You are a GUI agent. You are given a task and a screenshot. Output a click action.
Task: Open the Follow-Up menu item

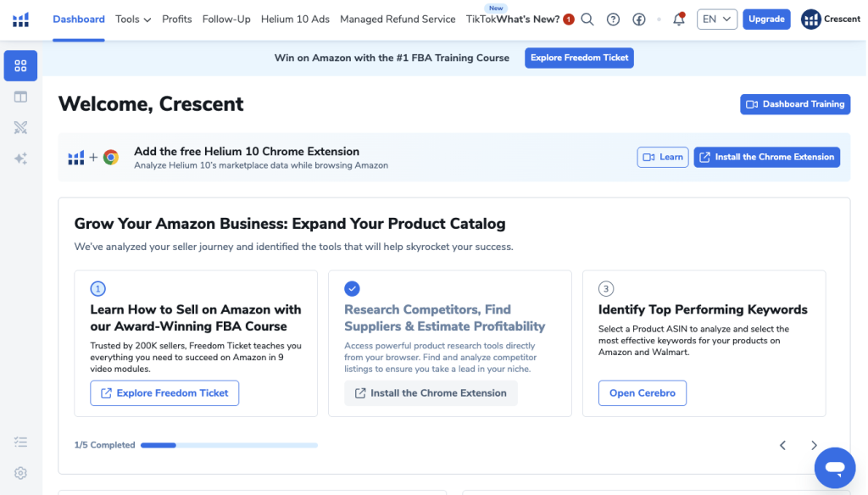point(226,19)
